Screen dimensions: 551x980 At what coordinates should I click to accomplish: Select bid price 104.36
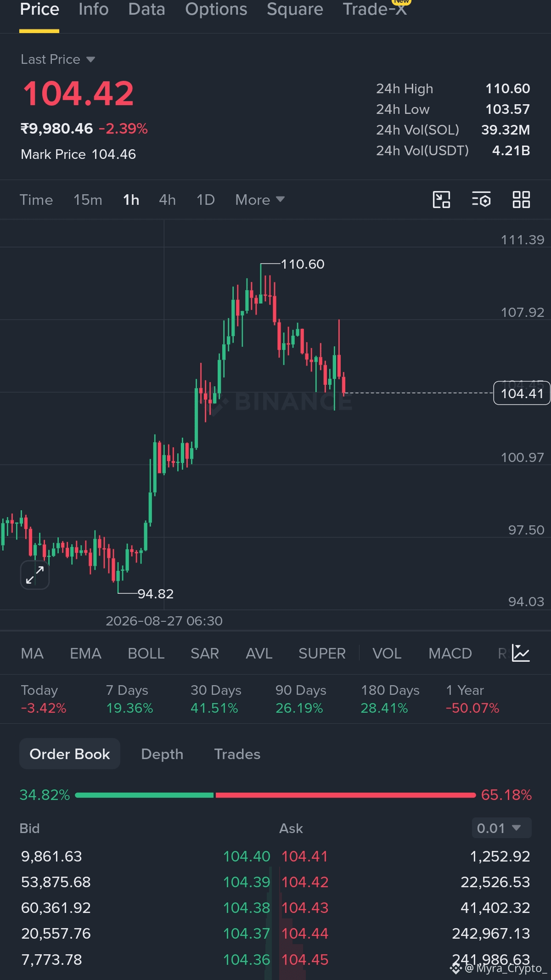[x=247, y=960]
